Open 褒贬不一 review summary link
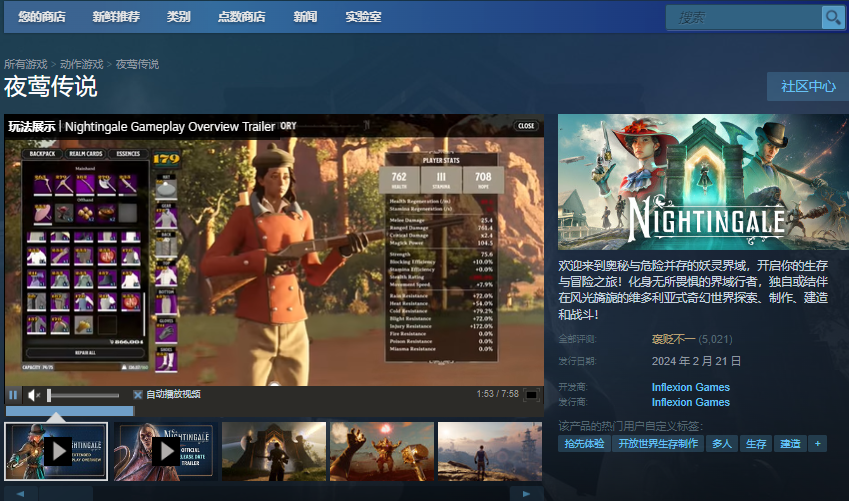The height and width of the screenshot is (501, 849). click(x=674, y=339)
